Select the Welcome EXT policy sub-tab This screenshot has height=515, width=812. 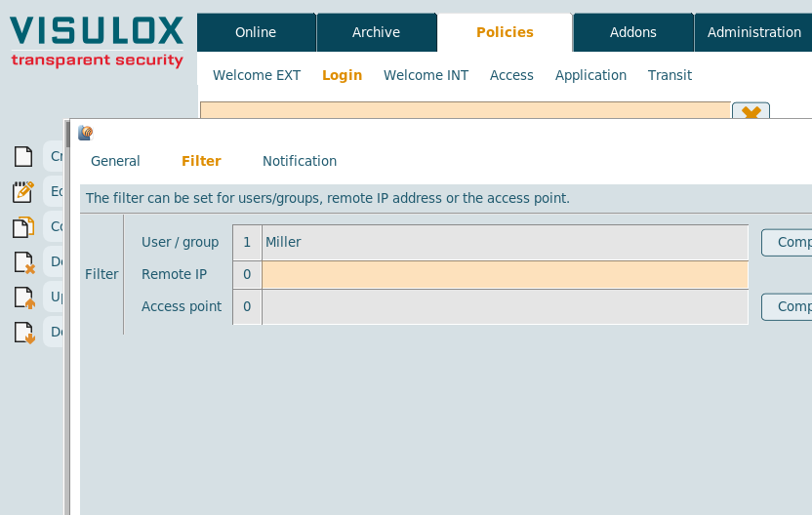pyautogui.click(x=257, y=75)
